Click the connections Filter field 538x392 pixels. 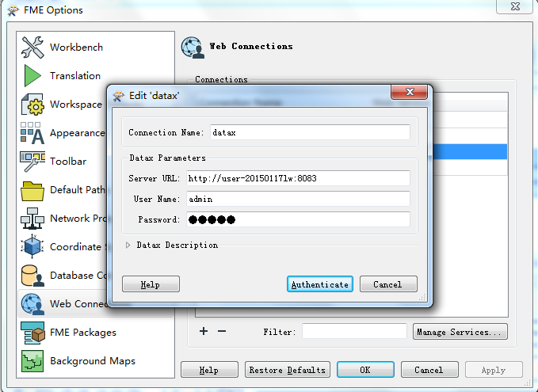tap(354, 332)
